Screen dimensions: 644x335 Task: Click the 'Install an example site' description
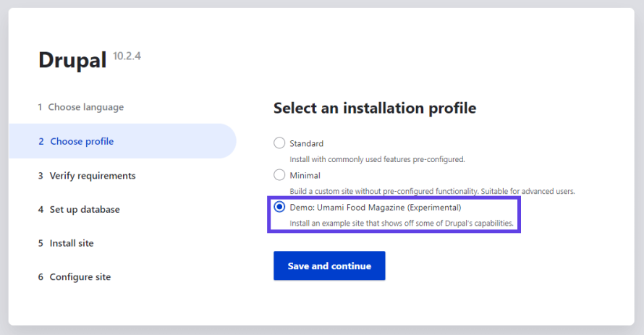click(x=402, y=224)
